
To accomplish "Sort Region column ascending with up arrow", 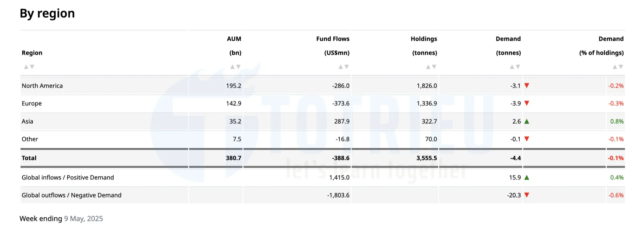I will 26,67.
